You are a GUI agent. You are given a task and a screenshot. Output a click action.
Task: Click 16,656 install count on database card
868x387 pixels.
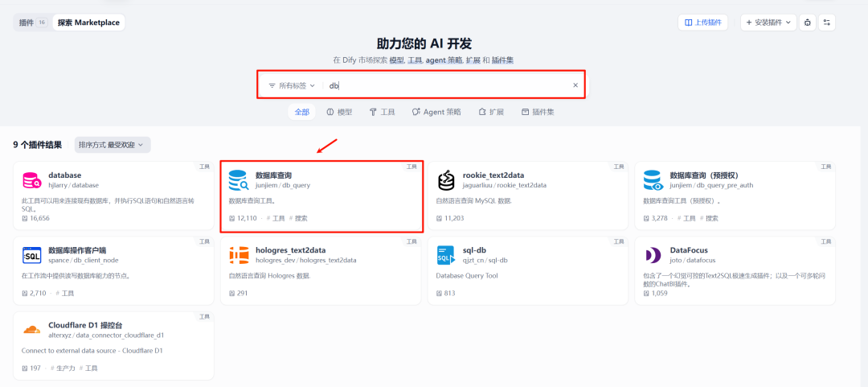(x=40, y=219)
